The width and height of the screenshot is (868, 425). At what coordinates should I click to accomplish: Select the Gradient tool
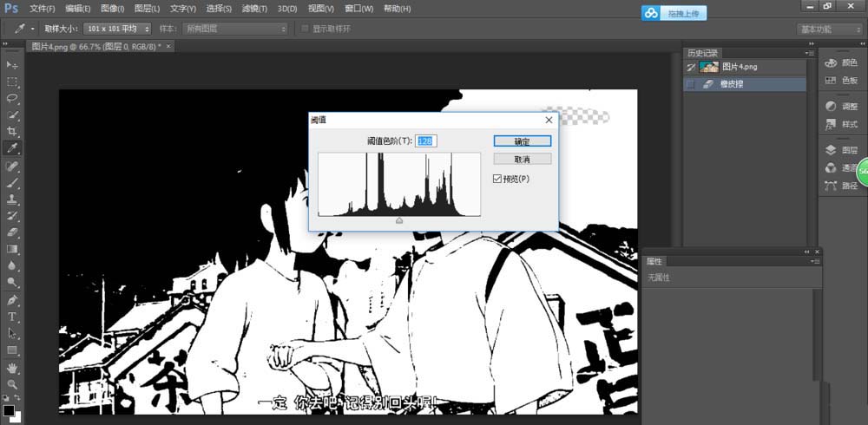12,249
